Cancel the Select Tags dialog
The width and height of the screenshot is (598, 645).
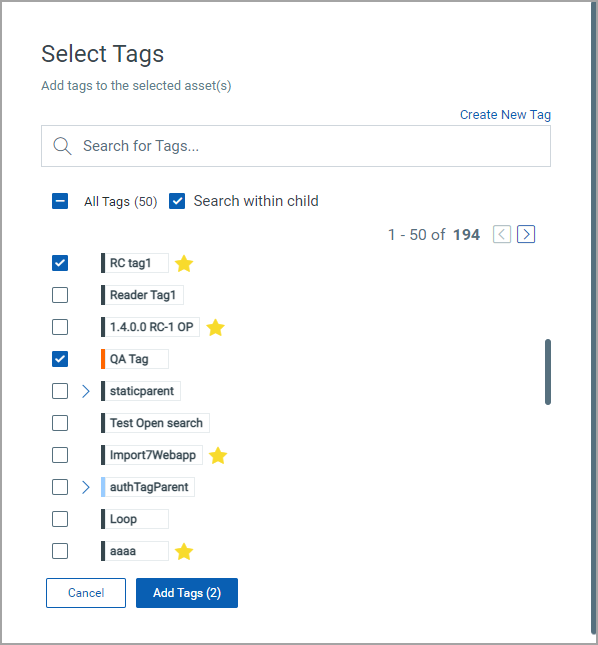point(86,593)
